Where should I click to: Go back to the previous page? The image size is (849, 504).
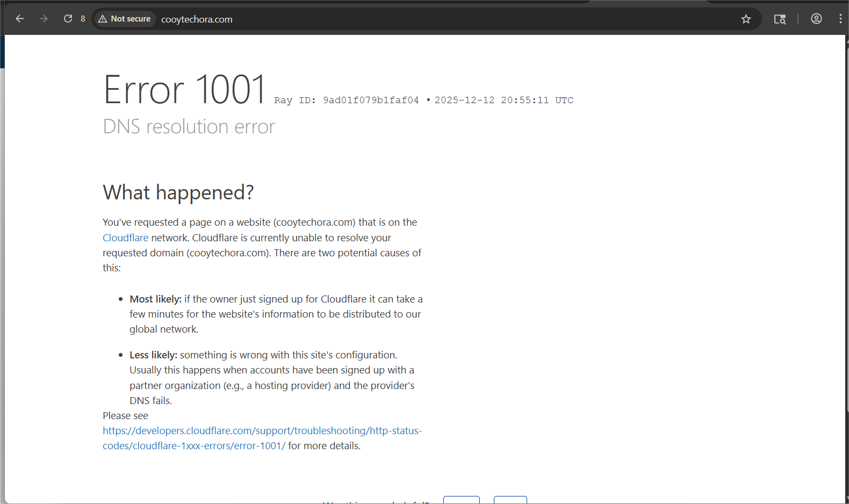coord(20,19)
